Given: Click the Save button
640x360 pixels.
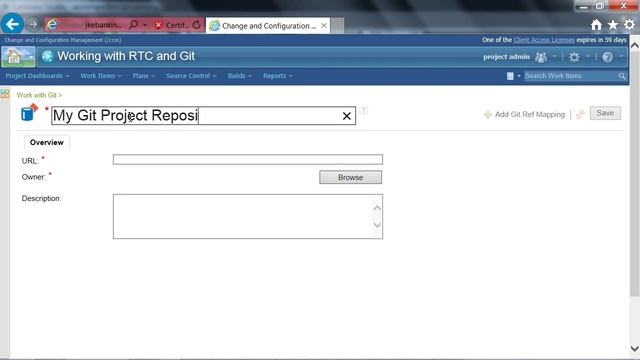Looking at the screenshot, I should (x=605, y=113).
